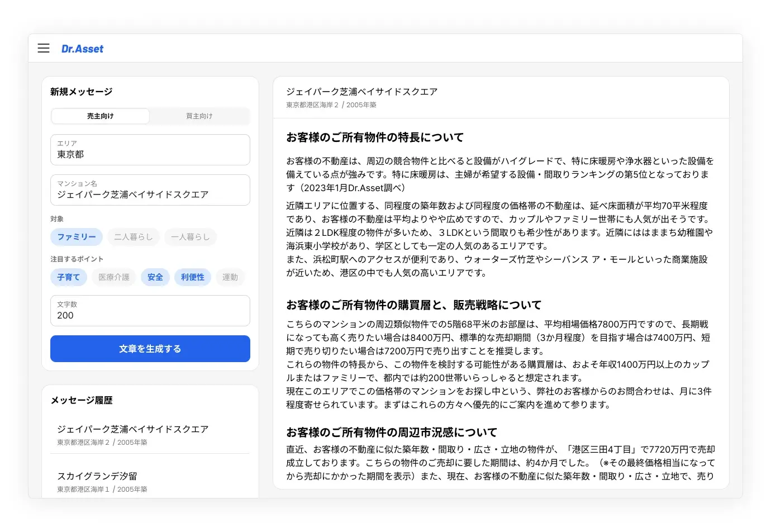This screenshot has height=532, width=771.
Task: Toggle the 利便性 point chip
Action: 193,277
